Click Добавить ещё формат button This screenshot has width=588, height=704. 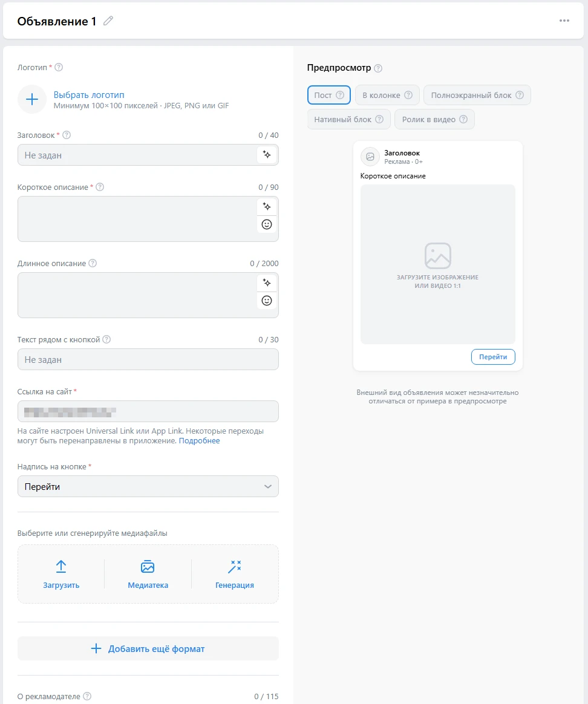[x=148, y=649]
